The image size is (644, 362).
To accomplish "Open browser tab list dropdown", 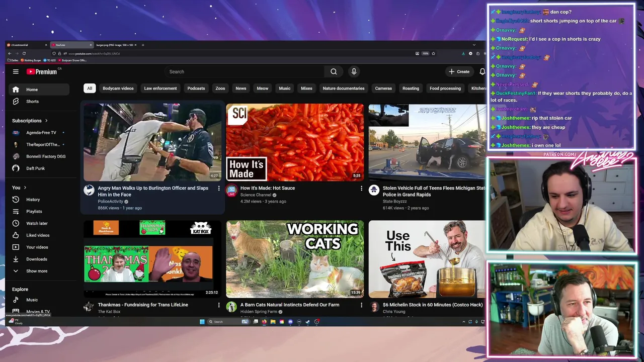I will [474, 45].
